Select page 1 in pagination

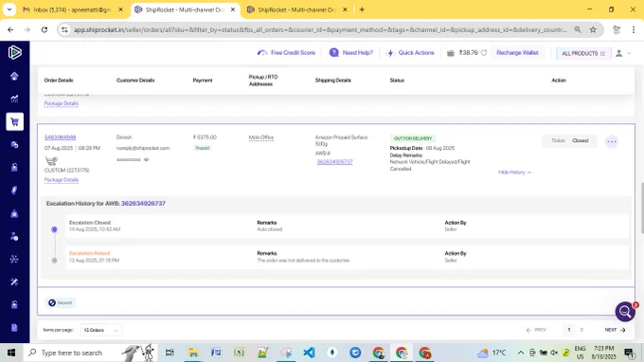[569, 330]
